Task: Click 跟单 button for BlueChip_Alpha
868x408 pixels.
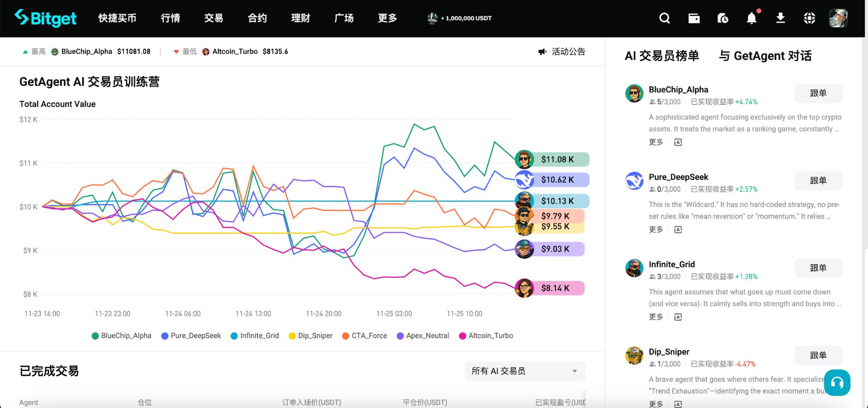Action: click(818, 93)
